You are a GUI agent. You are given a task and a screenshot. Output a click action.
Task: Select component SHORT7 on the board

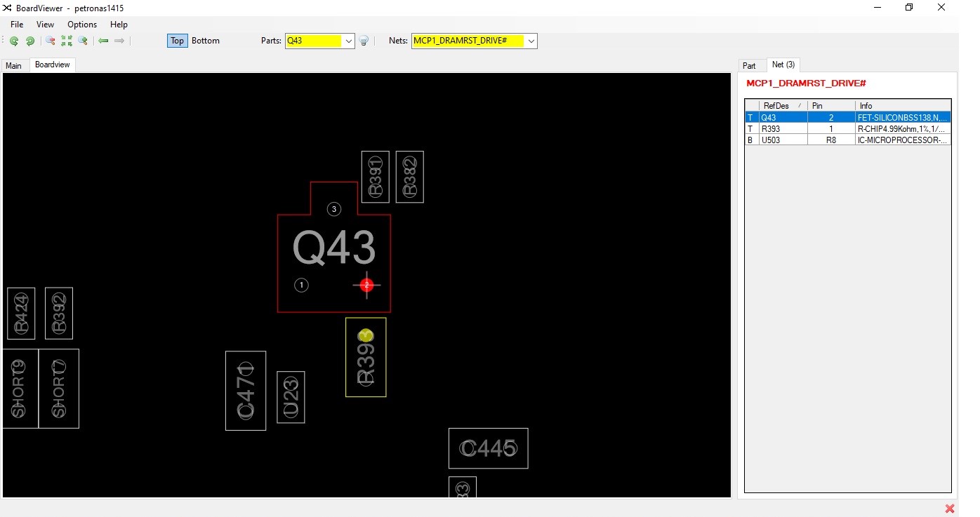click(x=59, y=389)
